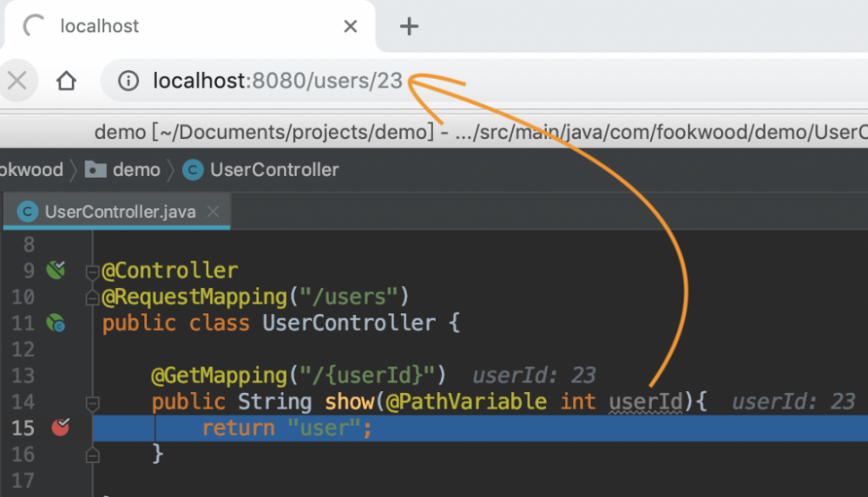This screenshot has height=497, width=868.
Task: Select the UserController.java editor tab
Action: tap(120, 212)
